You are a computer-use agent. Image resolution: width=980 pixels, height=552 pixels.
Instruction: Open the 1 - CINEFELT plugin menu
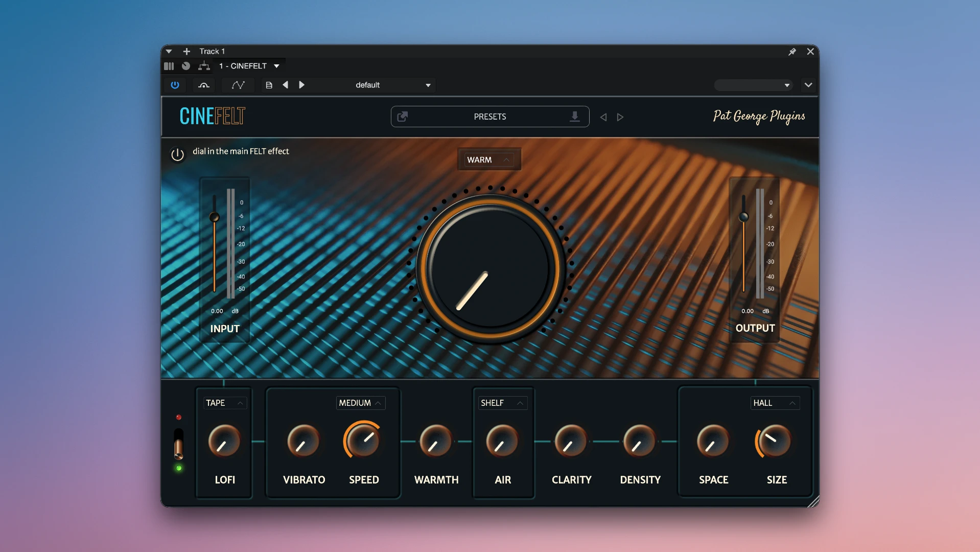tap(249, 66)
